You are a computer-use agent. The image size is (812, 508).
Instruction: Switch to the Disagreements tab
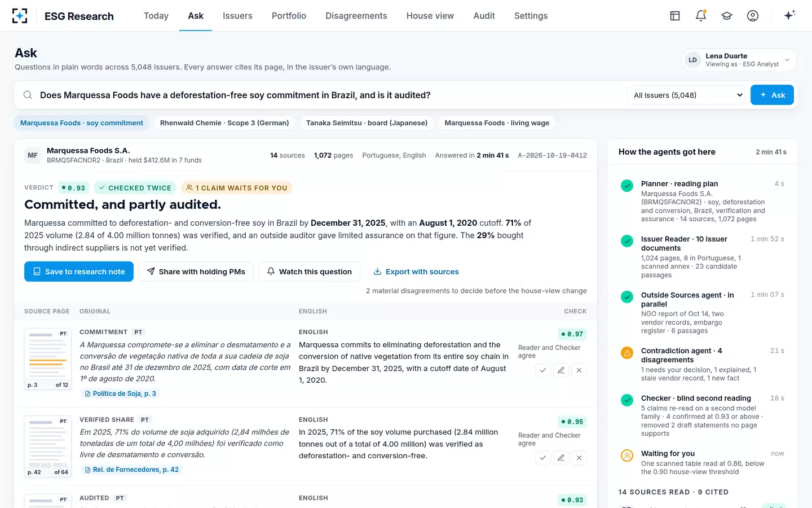356,16
